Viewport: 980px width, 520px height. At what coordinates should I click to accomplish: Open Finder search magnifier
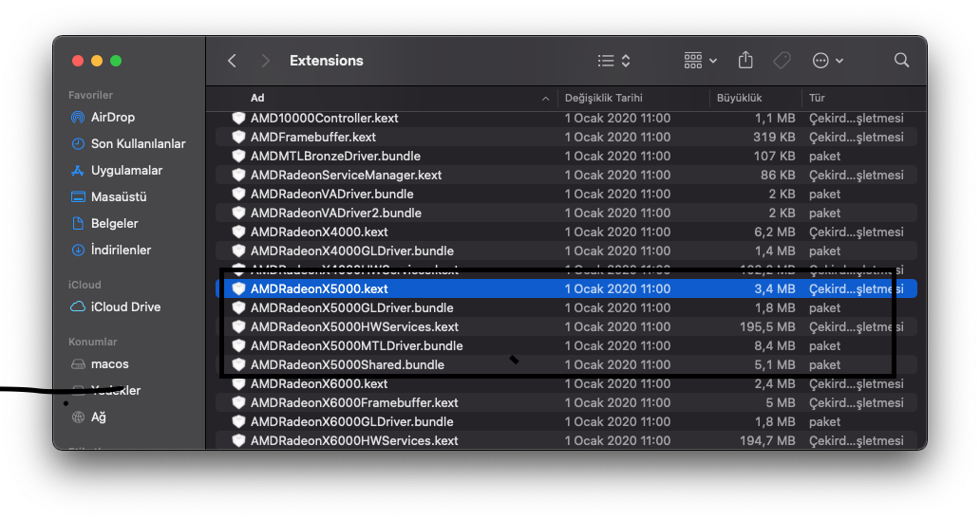901,60
